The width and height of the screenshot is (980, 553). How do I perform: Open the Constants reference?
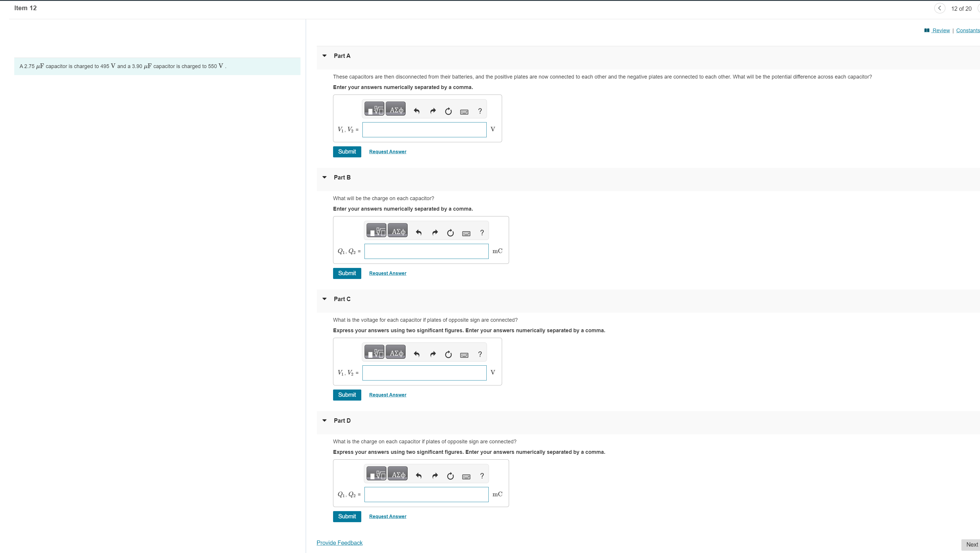coord(967,30)
